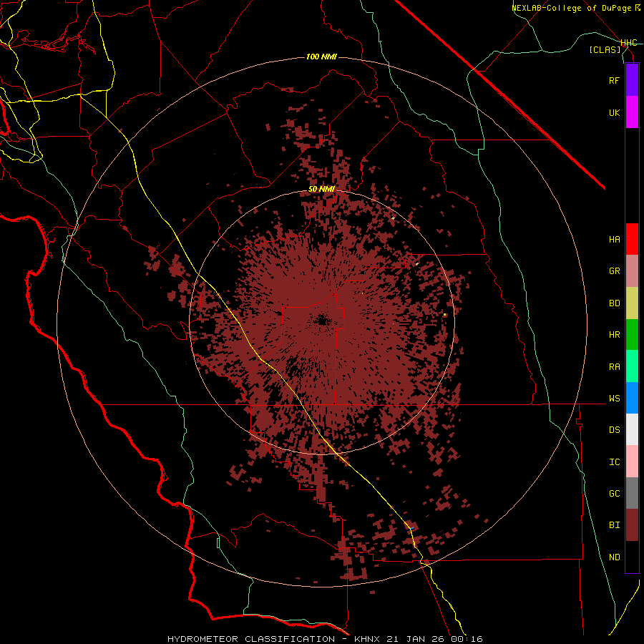The width and height of the screenshot is (644, 644).
Task: Click the [CLAS] legend header
Action: pos(605,49)
